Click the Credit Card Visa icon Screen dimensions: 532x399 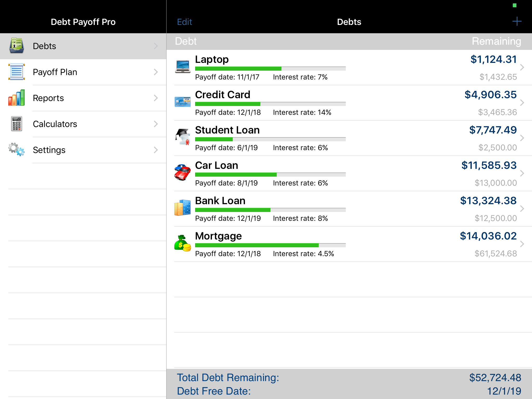click(183, 102)
